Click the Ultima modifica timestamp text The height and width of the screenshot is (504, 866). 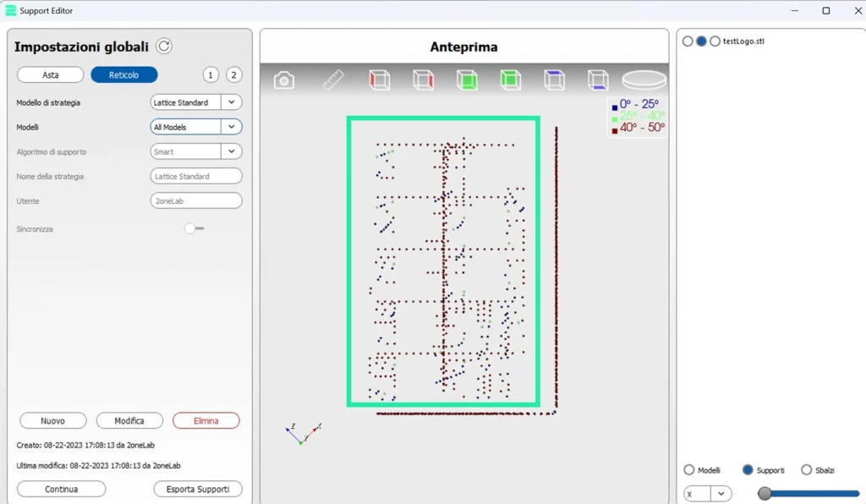[98, 465]
